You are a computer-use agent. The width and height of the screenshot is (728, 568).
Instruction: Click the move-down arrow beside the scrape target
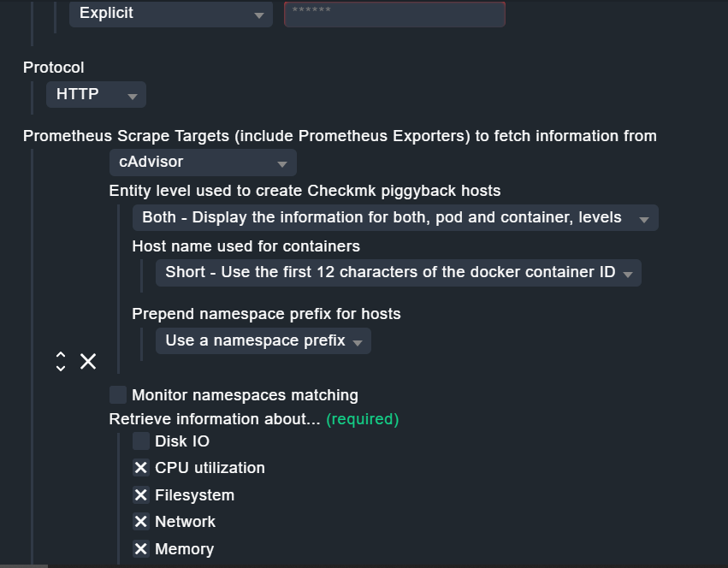point(60,367)
